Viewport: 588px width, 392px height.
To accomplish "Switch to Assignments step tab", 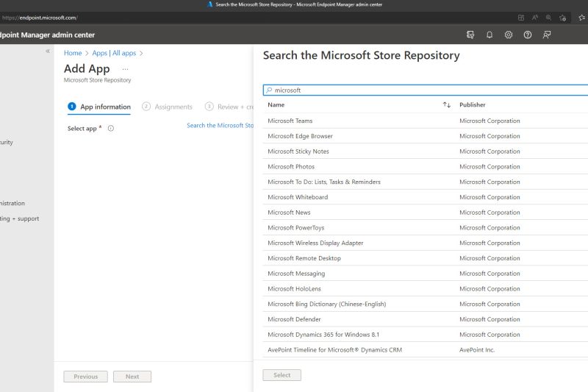I will [x=168, y=107].
